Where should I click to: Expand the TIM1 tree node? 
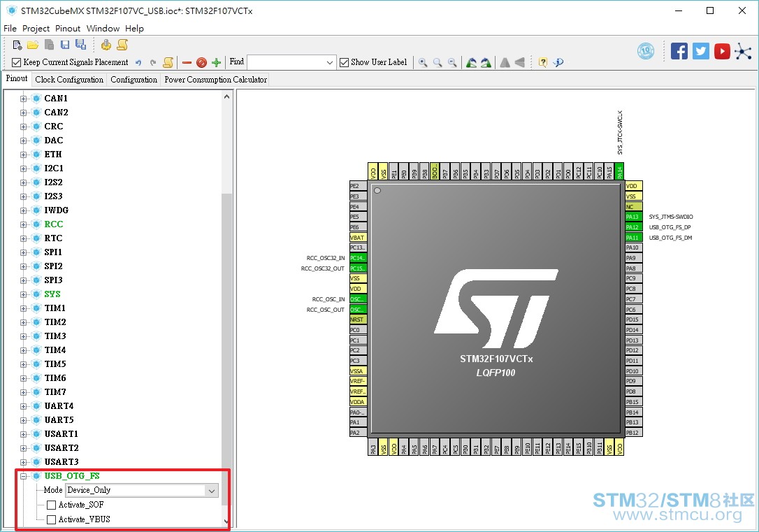coord(23,308)
